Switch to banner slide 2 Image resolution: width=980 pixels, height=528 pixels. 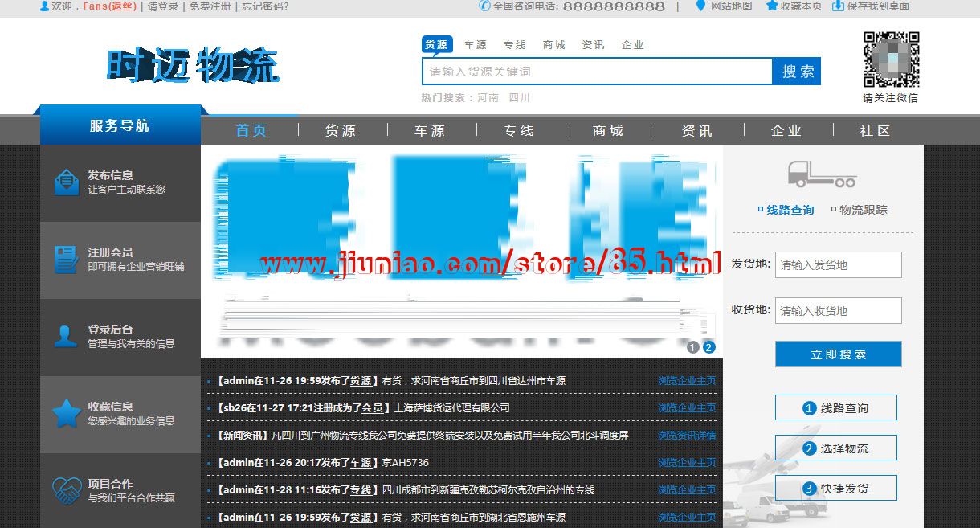[708, 347]
